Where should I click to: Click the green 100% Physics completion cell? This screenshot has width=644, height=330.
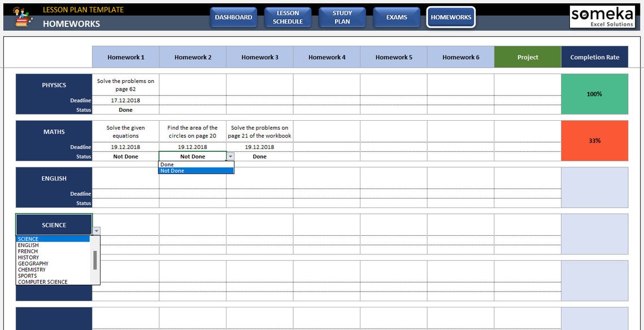(x=594, y=94)
